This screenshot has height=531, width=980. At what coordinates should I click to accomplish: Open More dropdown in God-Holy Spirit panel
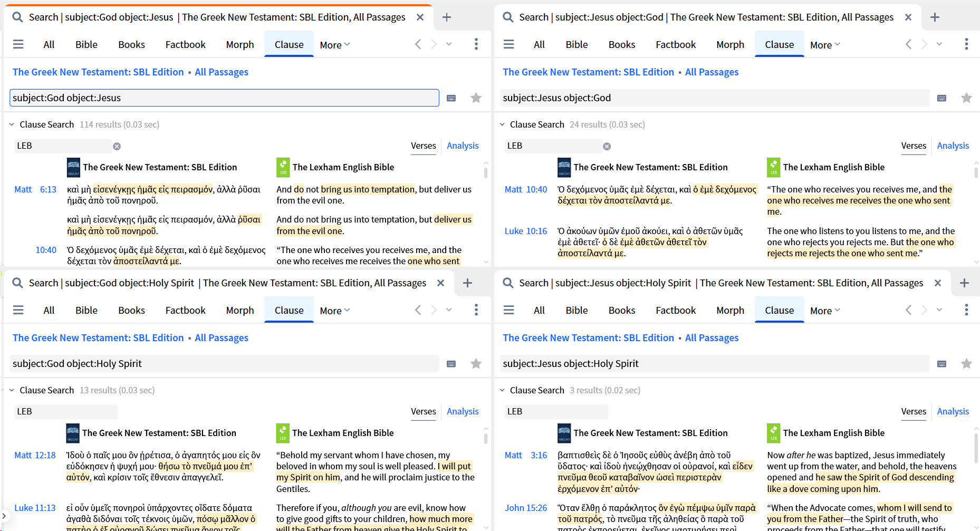click(335, 311)
